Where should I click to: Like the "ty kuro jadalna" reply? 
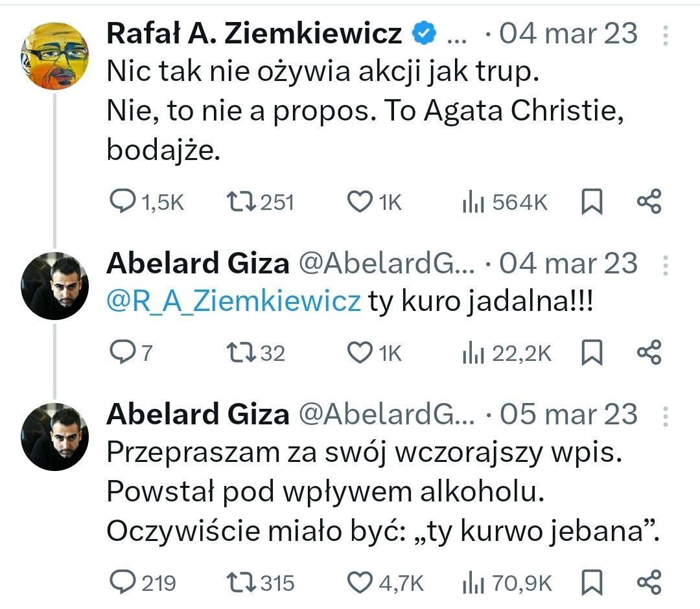pyautogui.click(x=360, y=353)
